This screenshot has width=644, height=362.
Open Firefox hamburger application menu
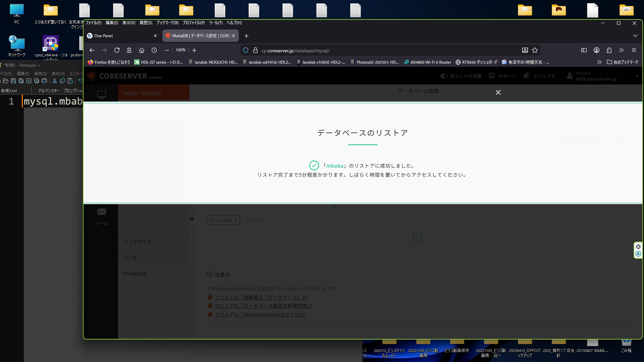pyautogui.click(x=634, y=50)
